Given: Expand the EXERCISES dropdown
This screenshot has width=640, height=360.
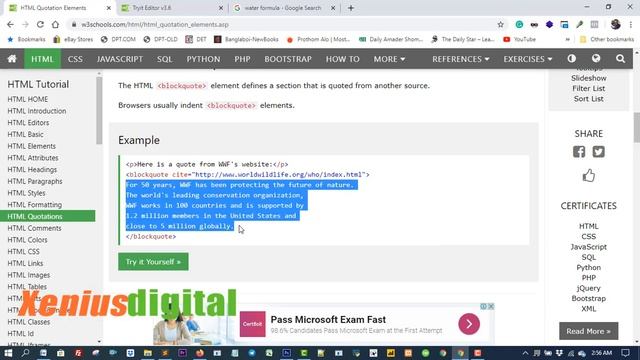Looking at the screenshot, I should 527,59.
